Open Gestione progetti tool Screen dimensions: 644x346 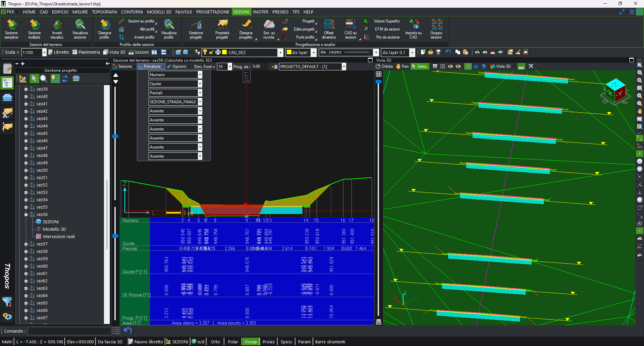(x=196, y=29)
